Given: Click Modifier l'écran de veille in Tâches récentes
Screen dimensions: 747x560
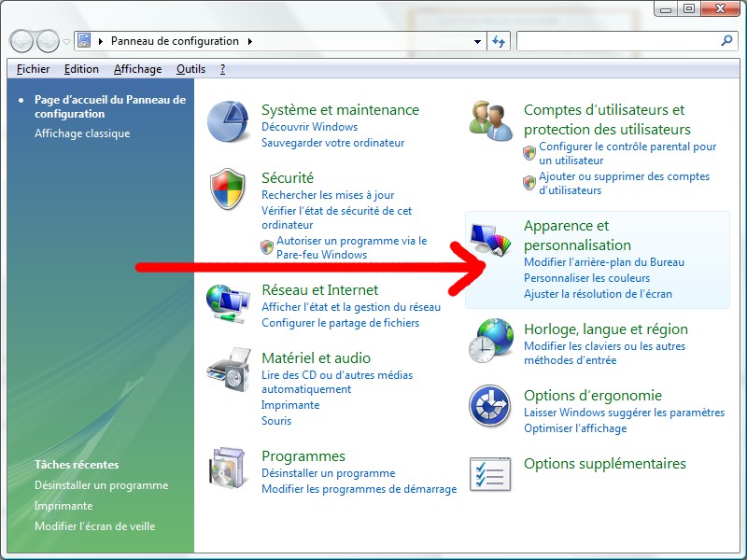Looking at the screenshot, I should point(95,526).
